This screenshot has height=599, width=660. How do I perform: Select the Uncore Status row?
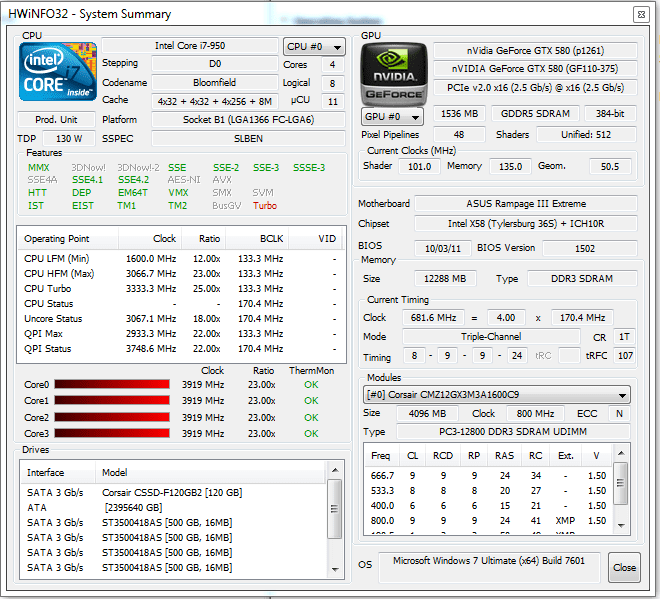pos(181,319)
